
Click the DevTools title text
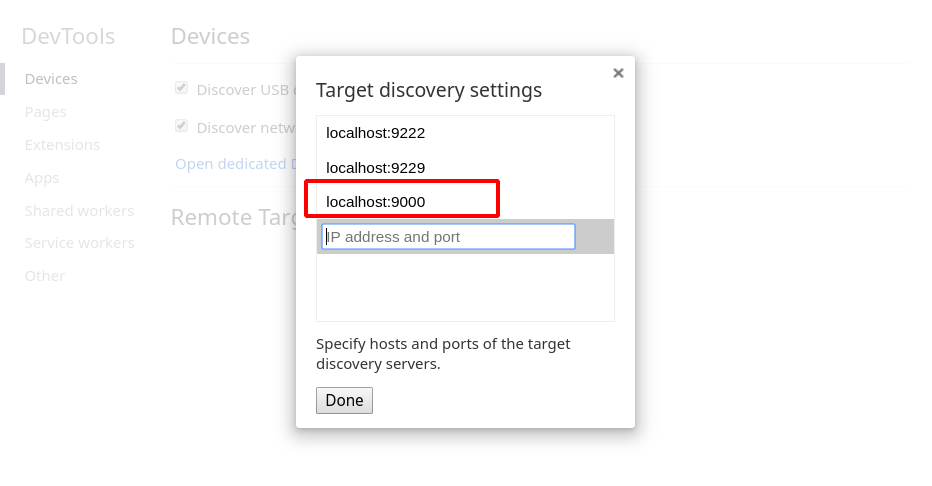click(x=68, y=37)
